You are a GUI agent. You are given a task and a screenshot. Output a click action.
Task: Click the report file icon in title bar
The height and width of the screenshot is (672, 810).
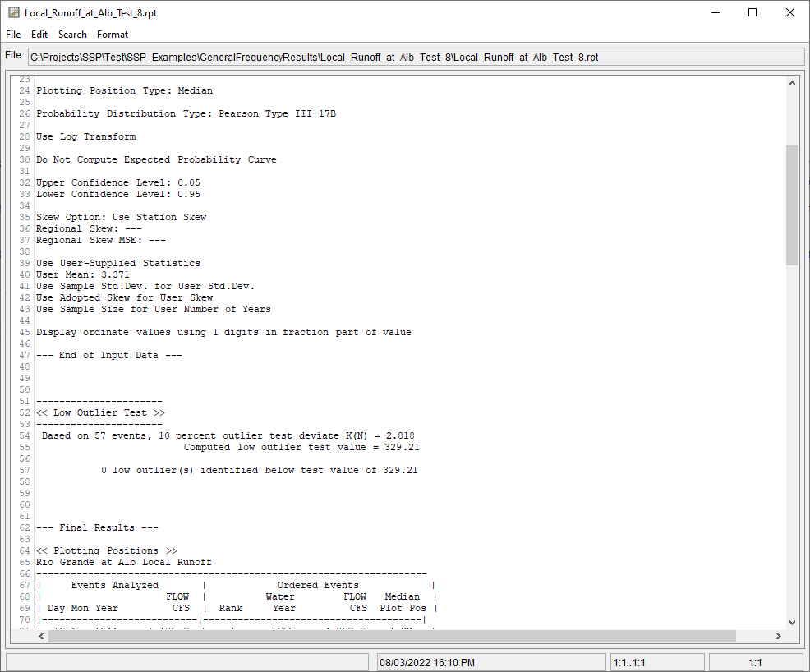[14, 13]
